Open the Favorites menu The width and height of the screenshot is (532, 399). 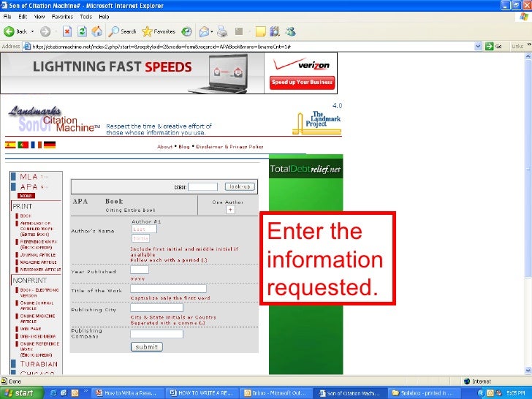(62, 16)
